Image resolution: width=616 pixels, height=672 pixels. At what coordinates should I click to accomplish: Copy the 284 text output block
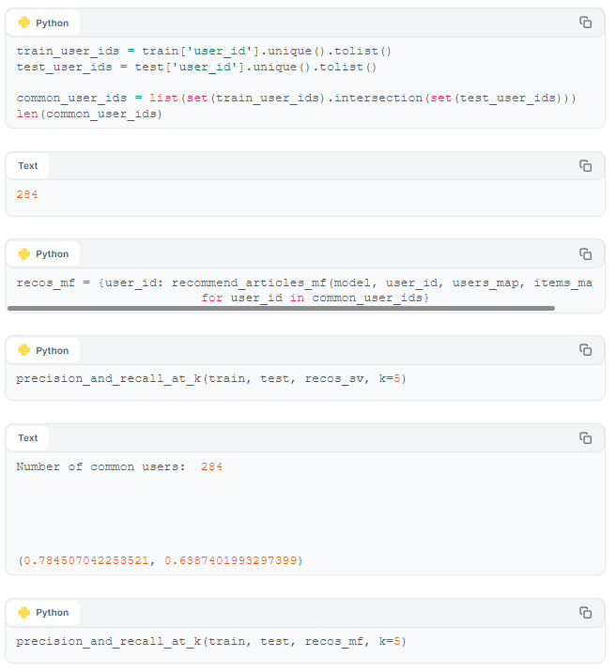point(585,166)
